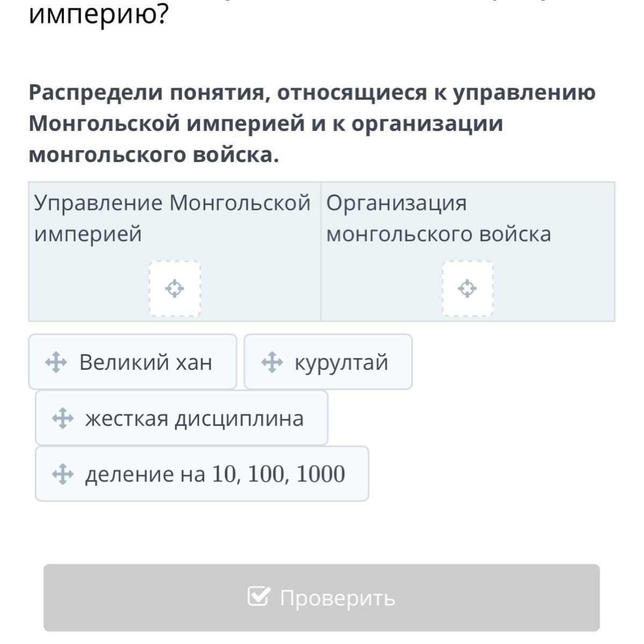Pick the жесткая дисциплина card text
Viewport: 644px width, 644px height.
pyautogui.click(x=194, y=418)
